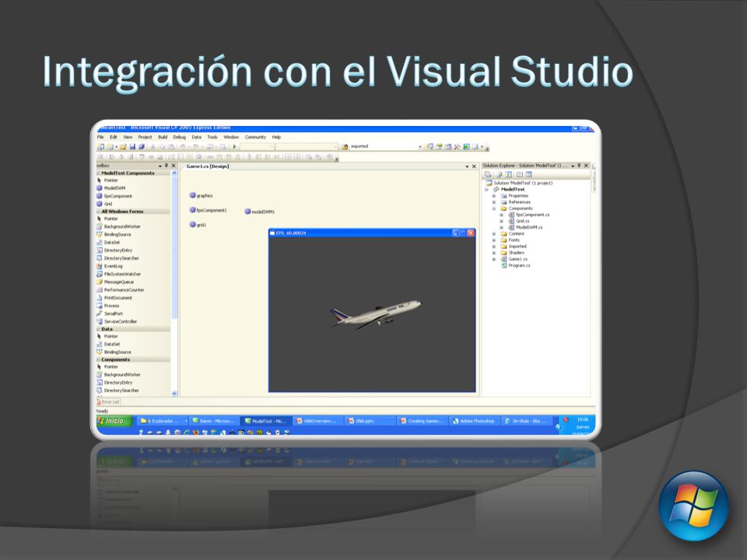Image resolution: width=747 pixels, height=560 pixels.
Task: Click the View Code icon in Solution Explorer
Action: coord(519,175)
